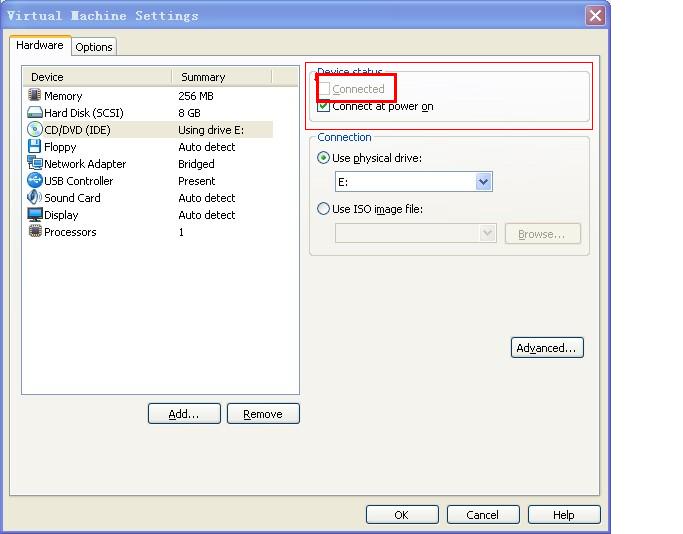This screenshot has width=683, height=534.
Task: Toggle the Connect at power on checkbox
Action: click(x=324, y=106)
